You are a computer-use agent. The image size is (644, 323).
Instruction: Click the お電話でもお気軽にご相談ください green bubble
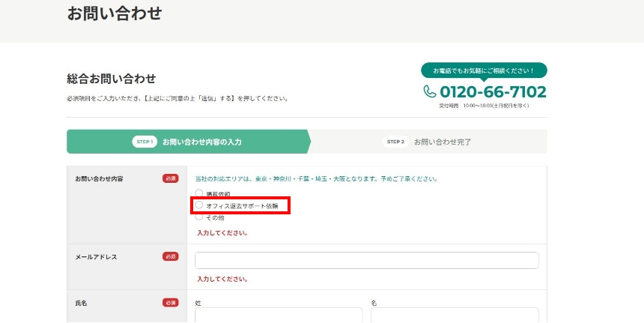click(x=484, y=70)
